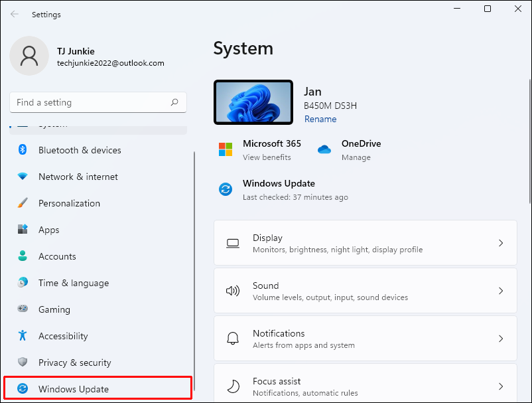Screen dimensions: 532x403
Task: Click the Accessibility figure icon
Action: pyautogui.click(x=23, y=335)
